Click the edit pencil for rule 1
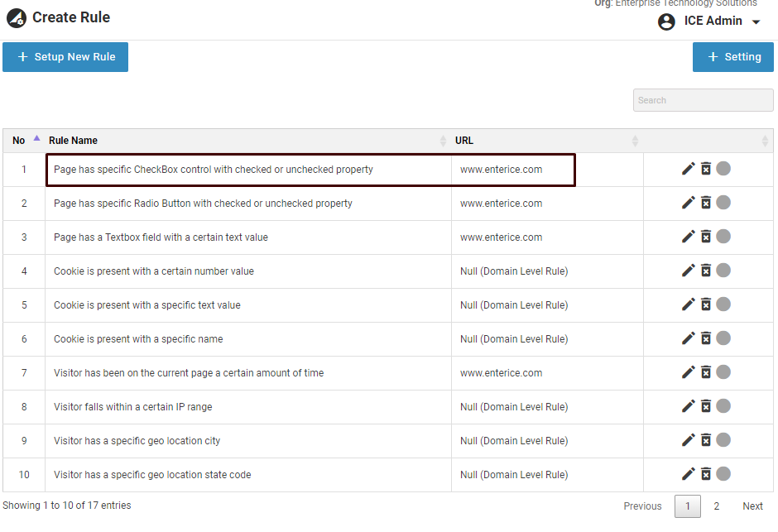Screen dimensions: 778x532 tap(688, 169)
